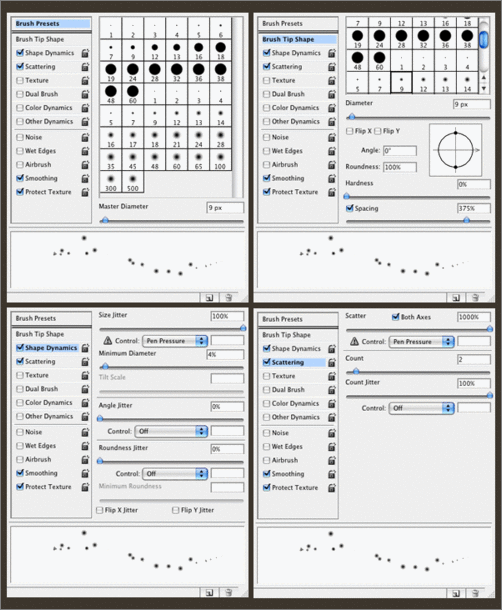
Task: Lock Color Dynamics in the Size Jitter panel
Action: click(85, 403)
